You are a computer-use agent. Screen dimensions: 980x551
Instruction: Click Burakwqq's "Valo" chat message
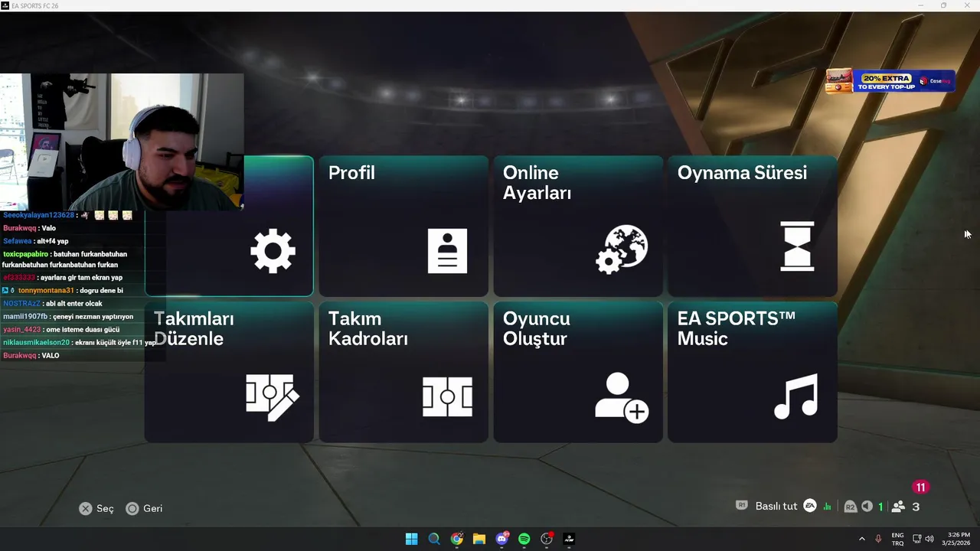(x=30, y=228)
